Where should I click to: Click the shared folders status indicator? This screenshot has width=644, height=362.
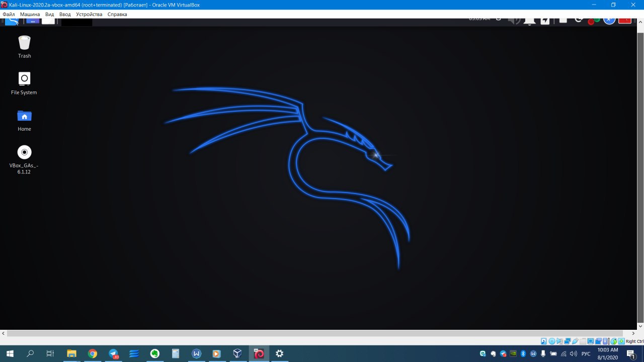pos(583,341)
